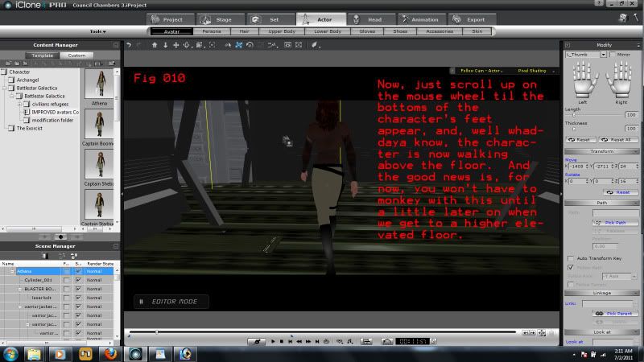
Task: Jump to the last frame button
Action: point(317,341)
